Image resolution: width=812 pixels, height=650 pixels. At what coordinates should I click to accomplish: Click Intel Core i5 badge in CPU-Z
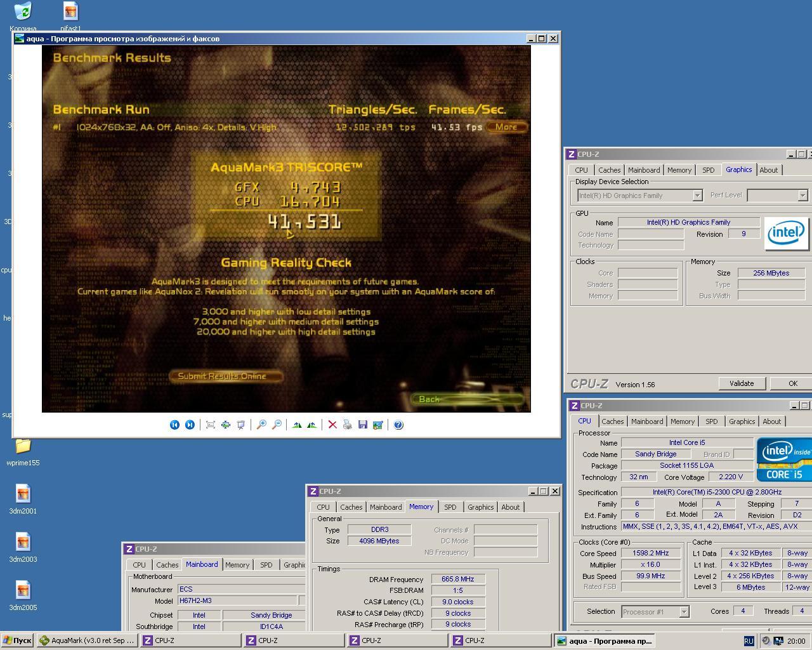(785, 460)
